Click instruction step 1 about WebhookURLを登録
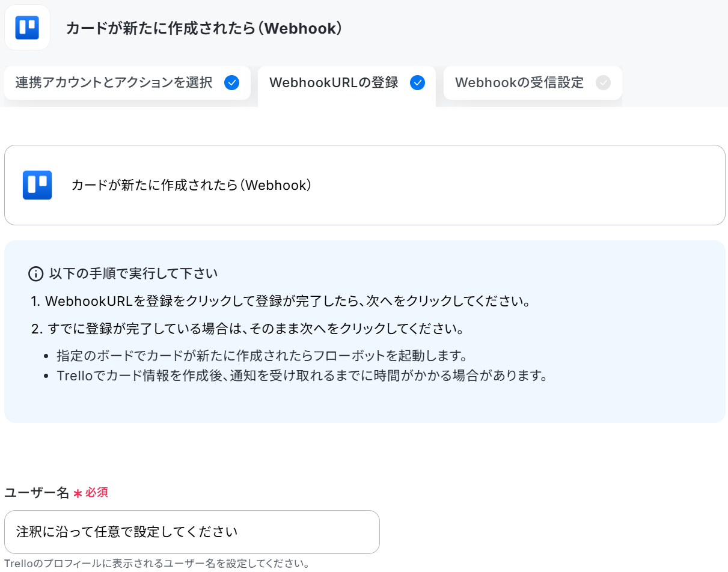 281,301
